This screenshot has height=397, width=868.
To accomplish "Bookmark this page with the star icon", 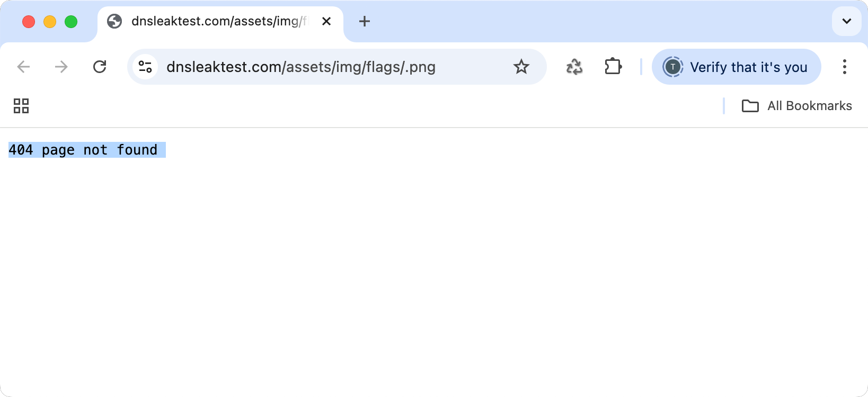I will click(x=521, y=67).
